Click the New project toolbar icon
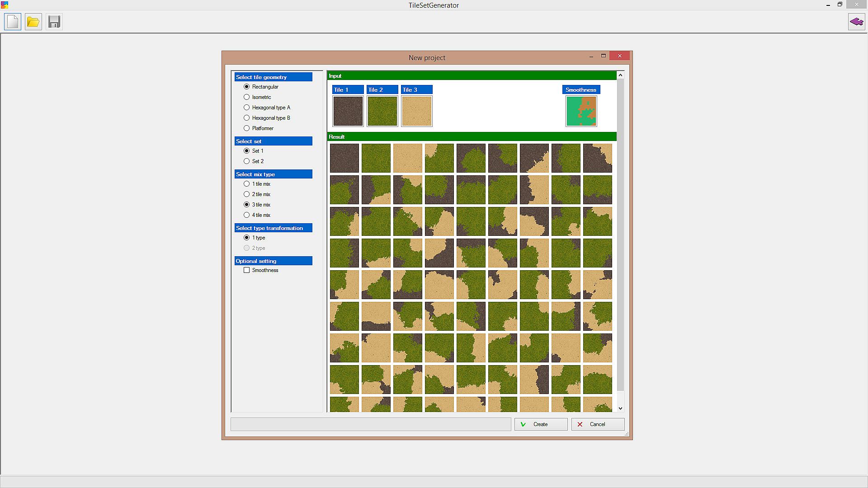Image resolution: width=868 pixels, height=488 pixels. [x=13, y=22]
